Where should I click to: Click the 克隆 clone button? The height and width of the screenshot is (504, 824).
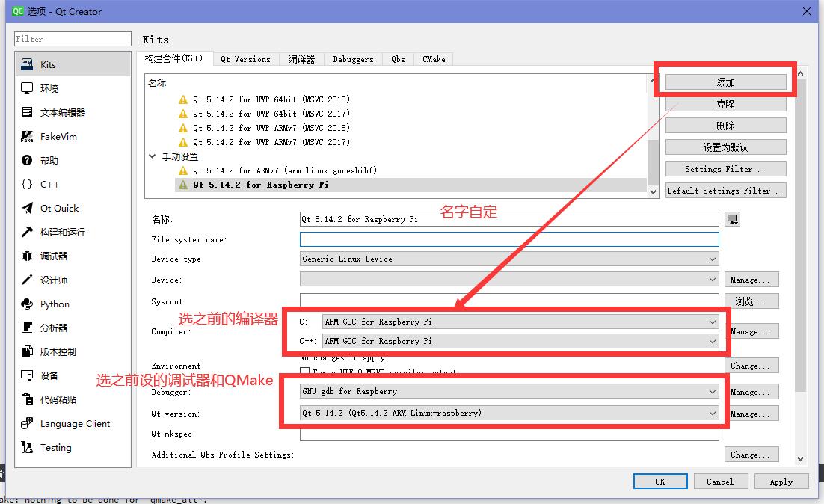726,104
